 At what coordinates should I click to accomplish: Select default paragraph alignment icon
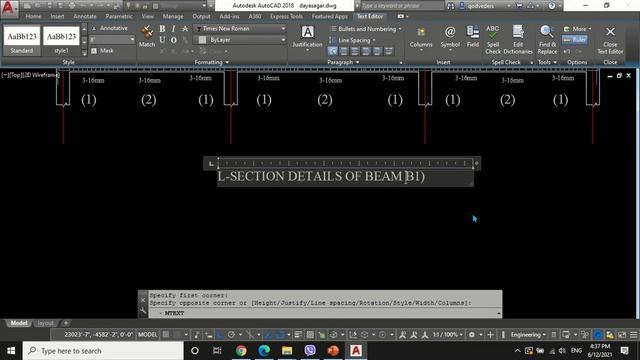(333, 51)
